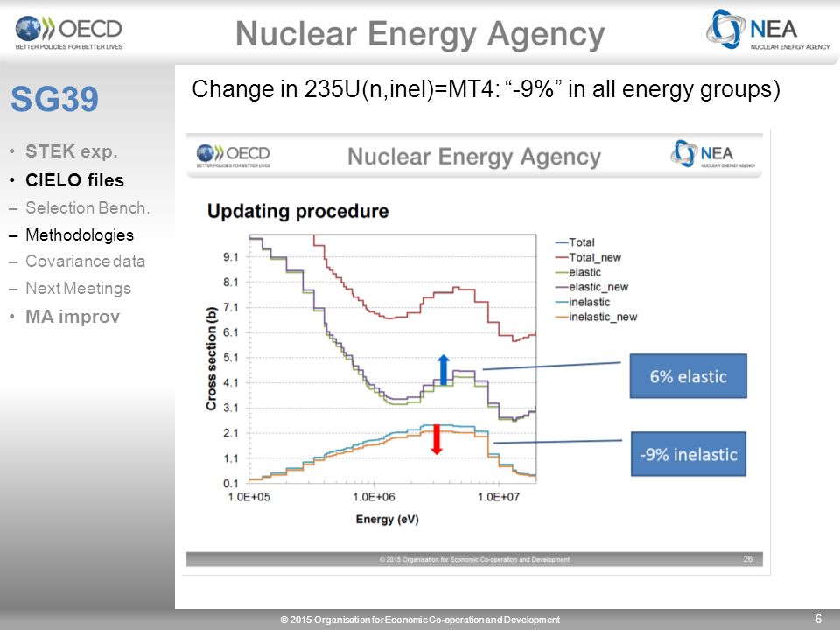This screenshot has width=840, height=630.
Task: Click the '1.0E+06' x-axis tick label
Action: [x=374, y=497]
